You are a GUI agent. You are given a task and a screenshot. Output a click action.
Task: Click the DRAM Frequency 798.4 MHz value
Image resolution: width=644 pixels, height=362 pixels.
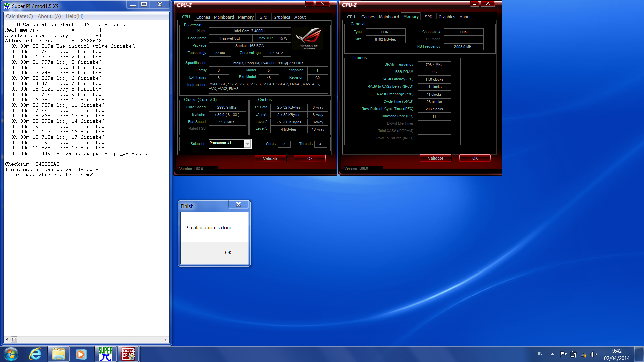pos(434,65)
